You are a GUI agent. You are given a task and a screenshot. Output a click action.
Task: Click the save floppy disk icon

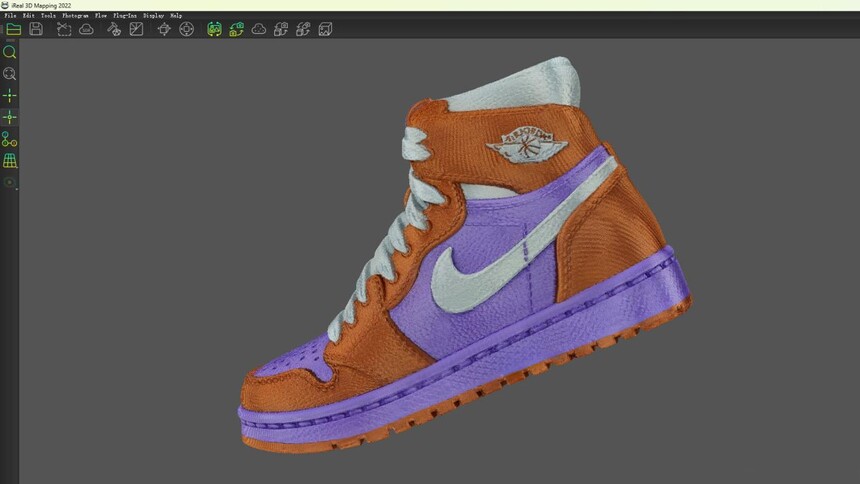[36, 29]
